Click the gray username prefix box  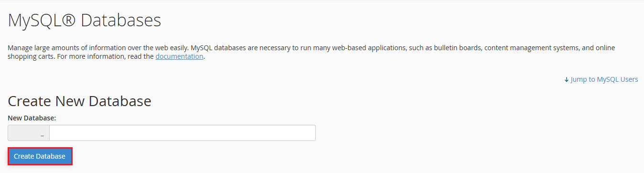click(x=29, y=133)
